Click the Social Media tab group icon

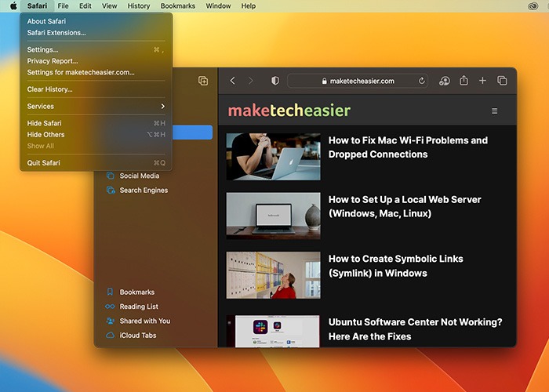[x=111, y=176]
